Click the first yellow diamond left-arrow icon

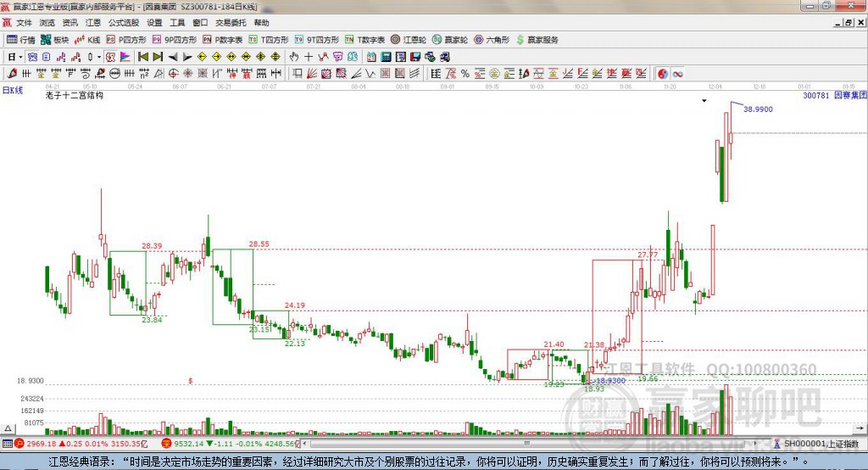[202, 57]
